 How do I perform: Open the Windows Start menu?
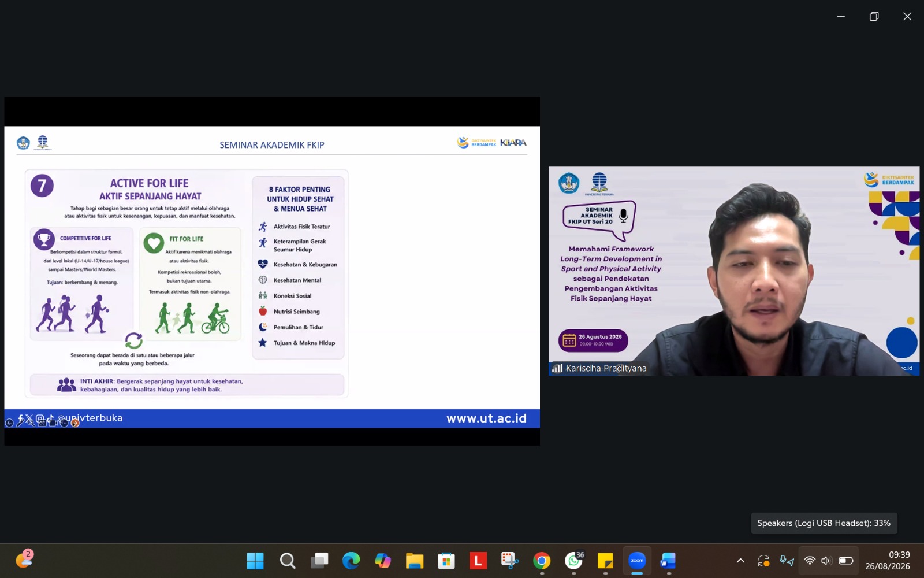pyautogui.click(x=255, y=561)
